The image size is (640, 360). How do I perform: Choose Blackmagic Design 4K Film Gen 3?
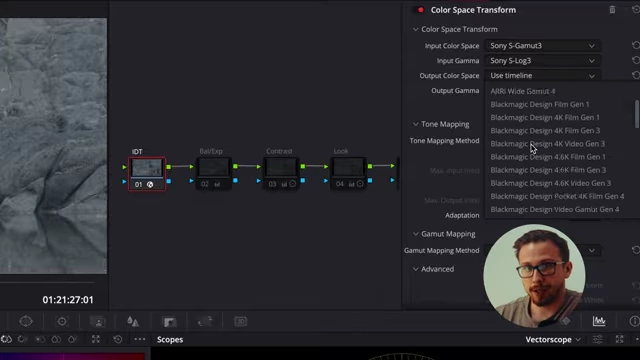click(545, 130)
